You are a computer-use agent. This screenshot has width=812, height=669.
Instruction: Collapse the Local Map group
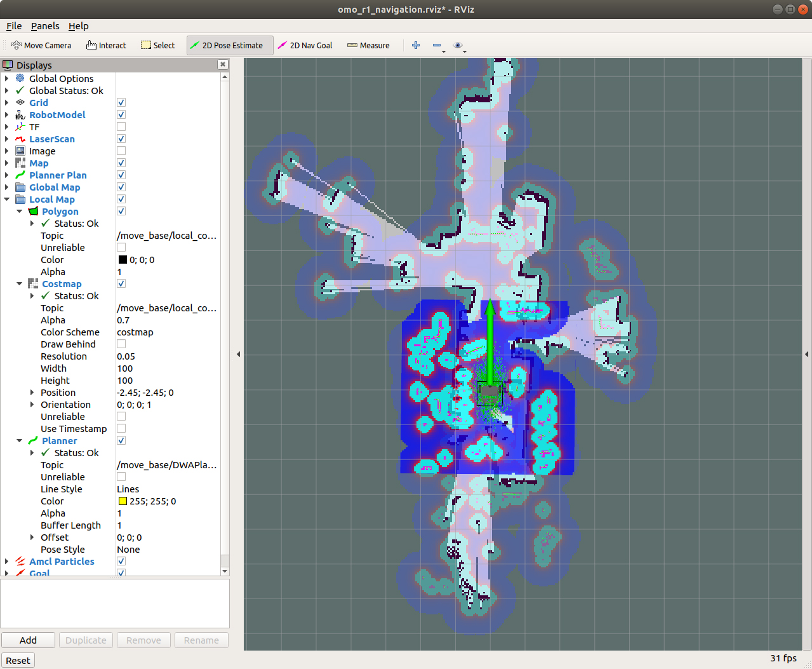point(7,199)
